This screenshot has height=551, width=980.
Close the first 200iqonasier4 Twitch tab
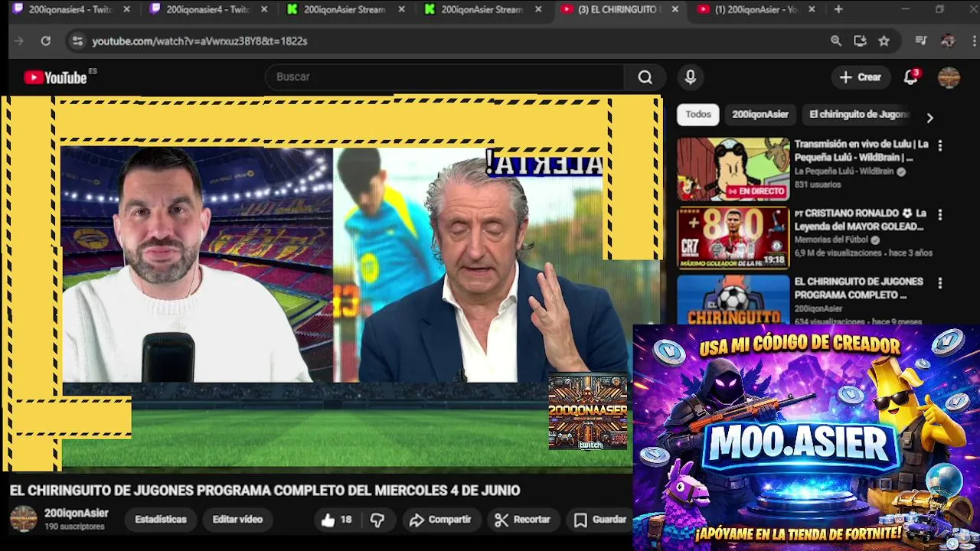[127, 9]
